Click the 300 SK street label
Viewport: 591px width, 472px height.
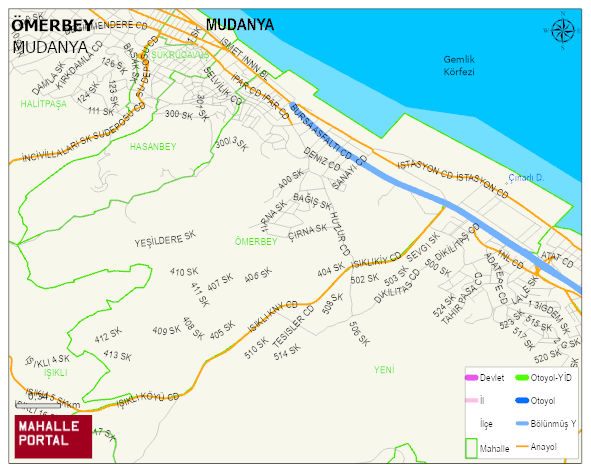coord(179,114)
